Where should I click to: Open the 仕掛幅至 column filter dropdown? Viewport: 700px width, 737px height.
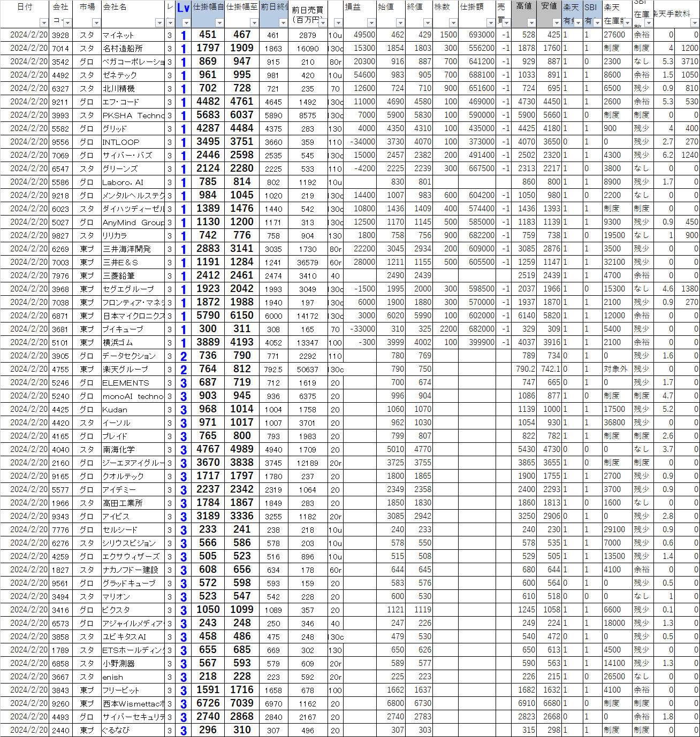pyautogui.click(x=254, y=22)
